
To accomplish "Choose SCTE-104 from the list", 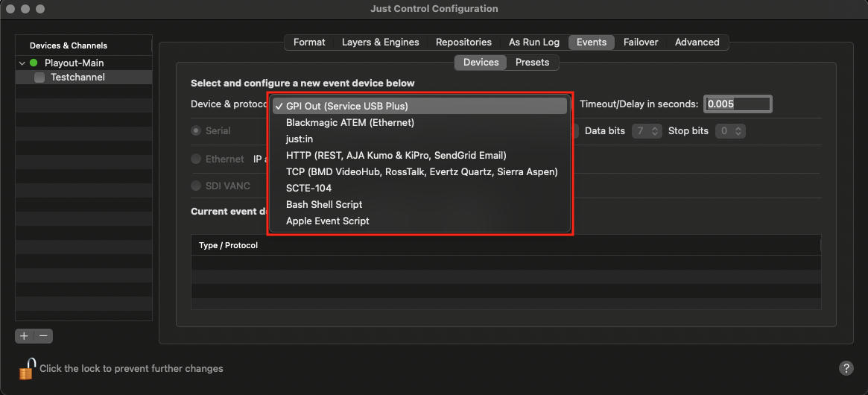I will click(420, 189).
